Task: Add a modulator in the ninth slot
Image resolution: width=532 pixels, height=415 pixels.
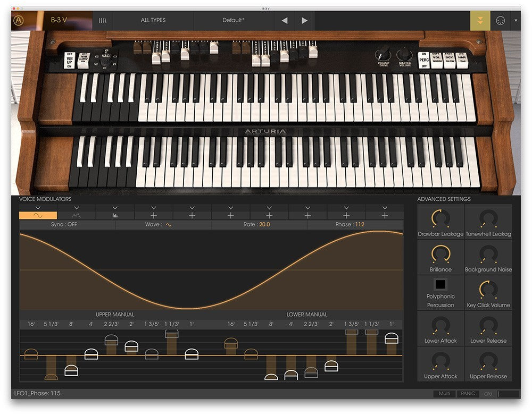Action: pyautogui.click(x=346, y=215)
